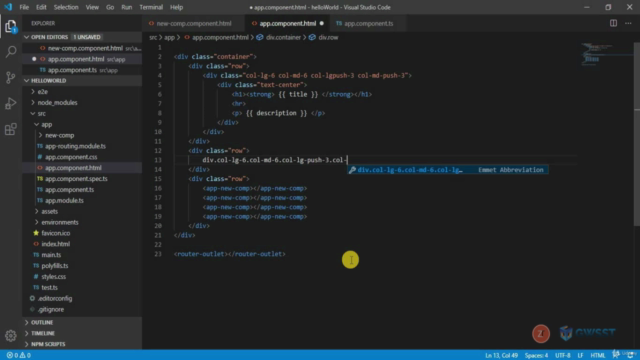640x360 pixels.
Task: Click the VS Code logo icon
Action: pos(8,7)
